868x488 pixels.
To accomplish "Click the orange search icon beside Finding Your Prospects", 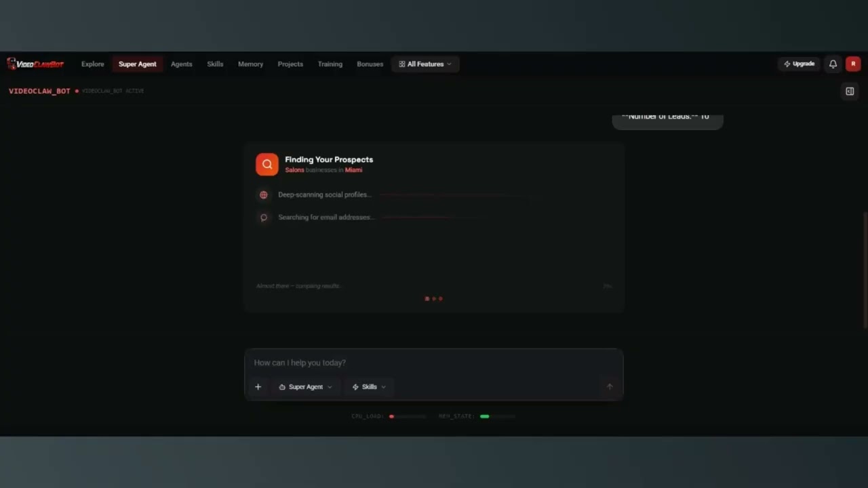I will click(267, 164).
